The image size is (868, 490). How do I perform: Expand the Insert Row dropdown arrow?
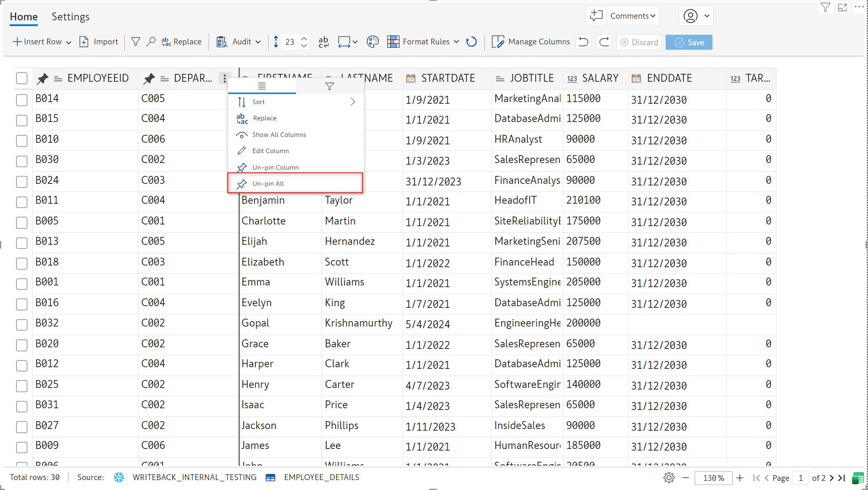coord(69,42)
